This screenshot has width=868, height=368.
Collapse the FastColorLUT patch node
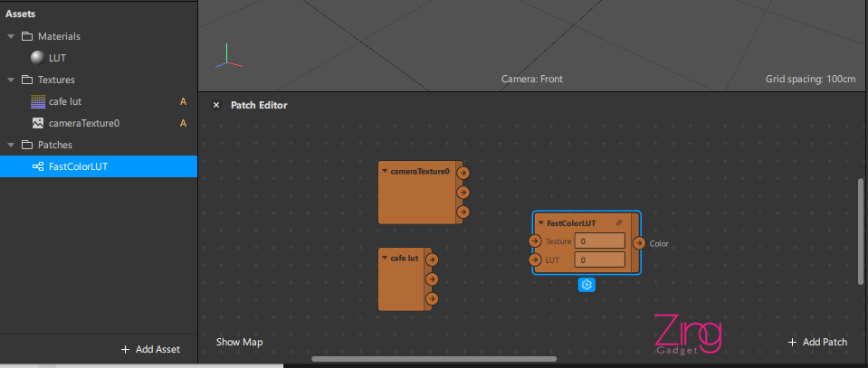tap(541, 223)
